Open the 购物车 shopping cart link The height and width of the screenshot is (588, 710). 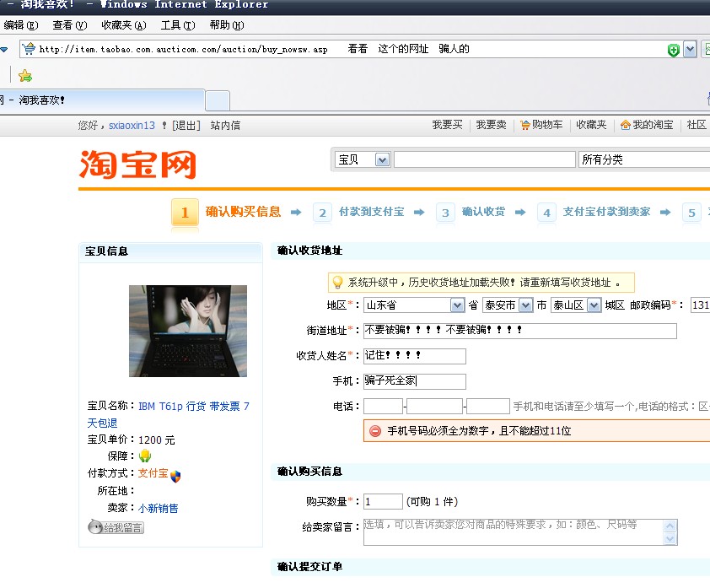click(x=547, y=125)
